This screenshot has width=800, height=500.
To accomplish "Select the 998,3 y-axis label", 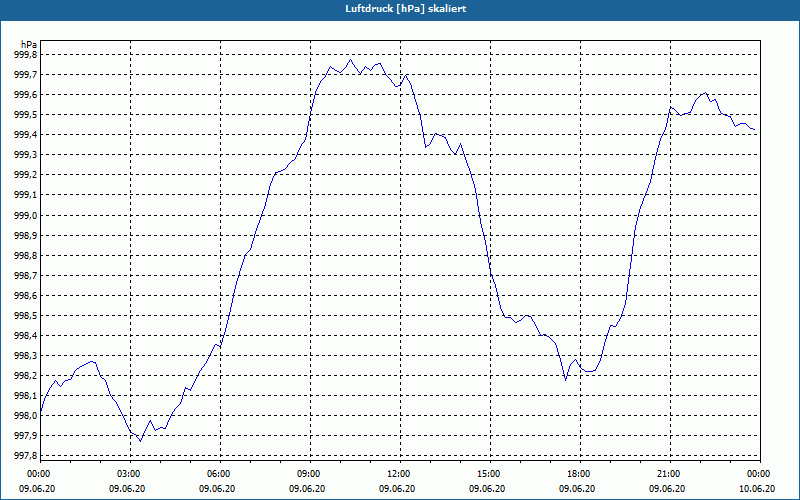I will pos(25,356).
